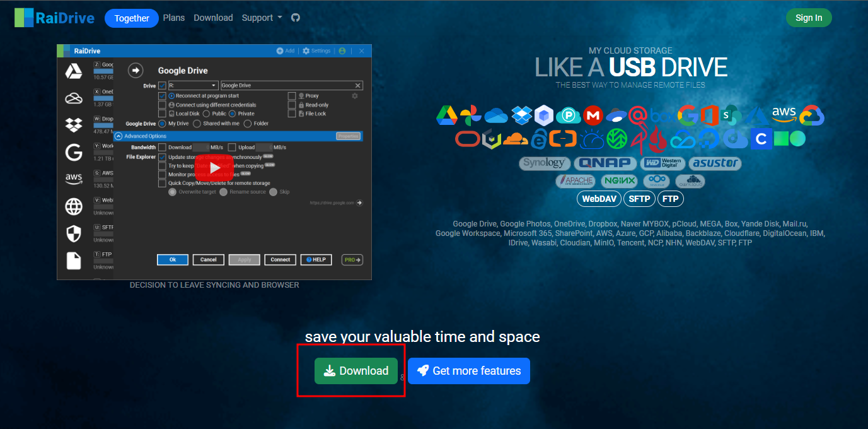The width and height of the screenshot is (868, 429).
Task: Select the Shared with me radio in preview
Action: point(197,124)
